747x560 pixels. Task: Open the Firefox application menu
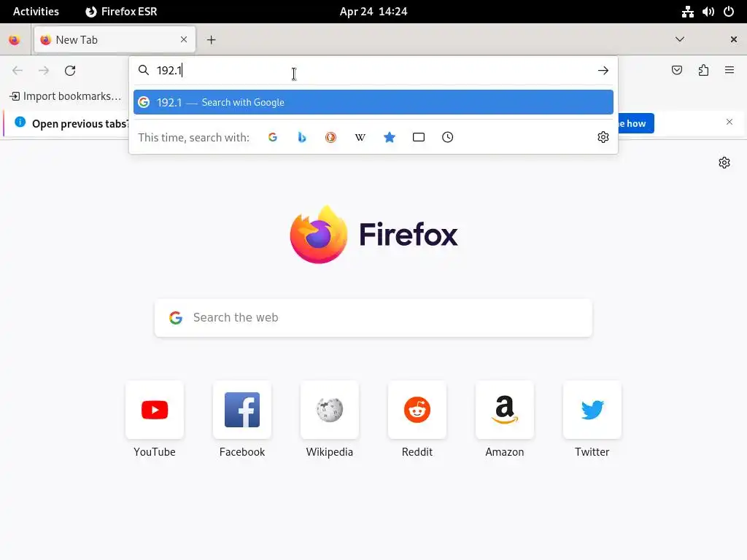point(729,71)
